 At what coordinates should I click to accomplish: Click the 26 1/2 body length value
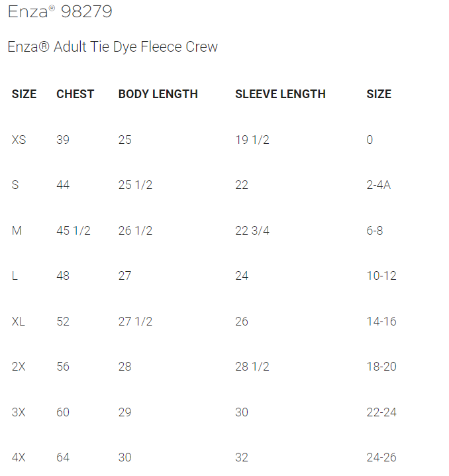pyautogui.click(x=135, y=231)
